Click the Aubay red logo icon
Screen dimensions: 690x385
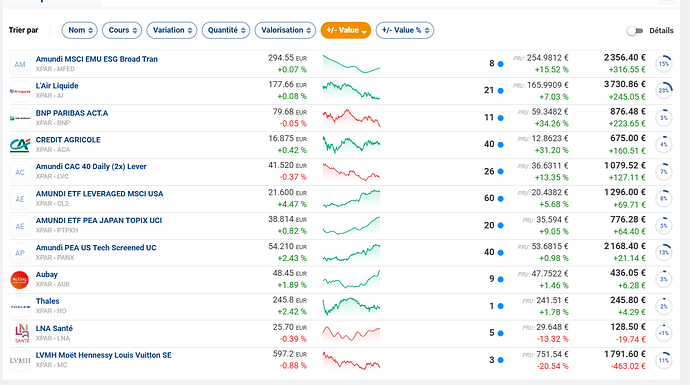tap(20, 280)
